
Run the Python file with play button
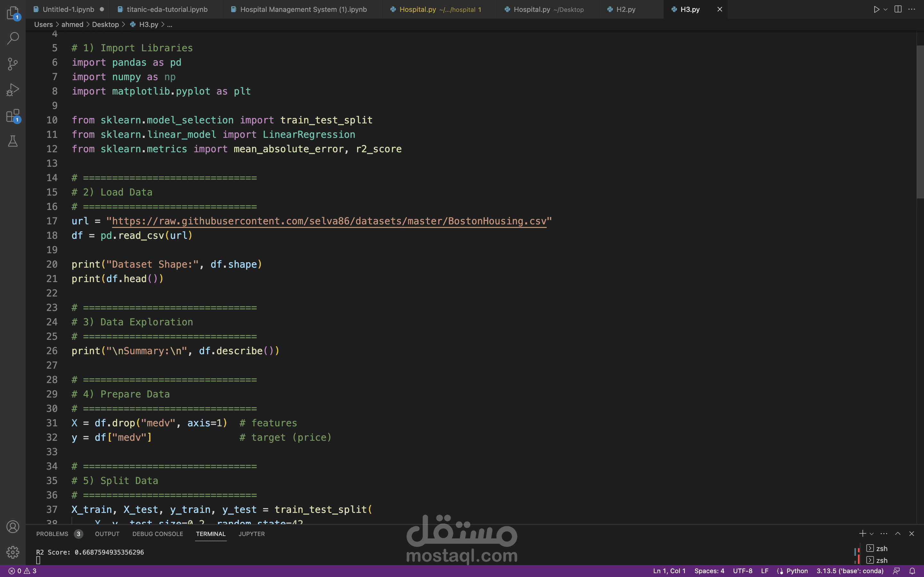coord(876,9)
